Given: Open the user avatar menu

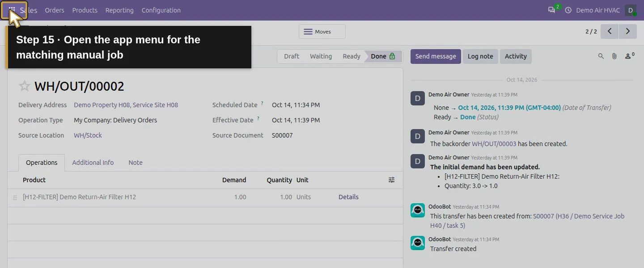Looking at the screenshot, I should [x=631, y=10].
